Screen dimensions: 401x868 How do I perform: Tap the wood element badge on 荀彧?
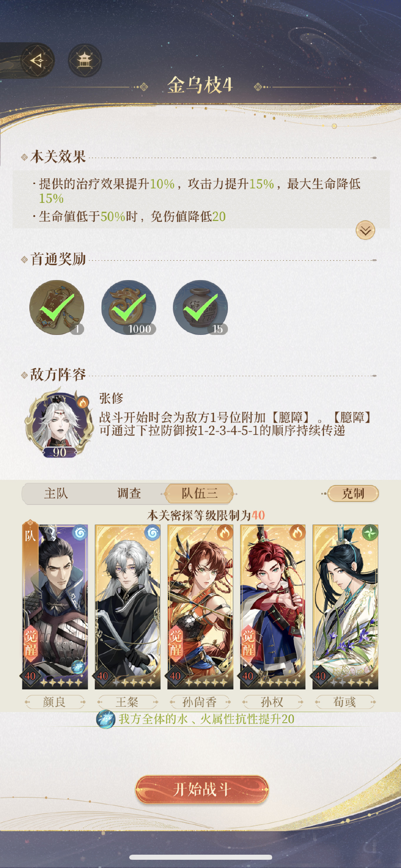click(x=370, y=533)
